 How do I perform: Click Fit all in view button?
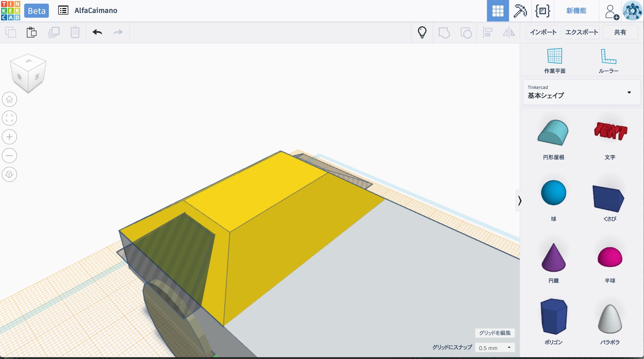[9, 118]
